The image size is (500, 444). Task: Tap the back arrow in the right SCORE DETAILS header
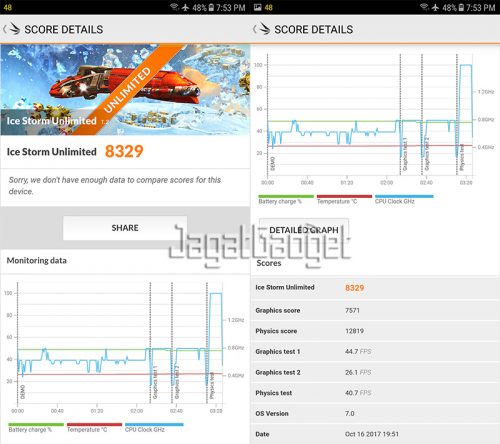[x=255, y=29]
